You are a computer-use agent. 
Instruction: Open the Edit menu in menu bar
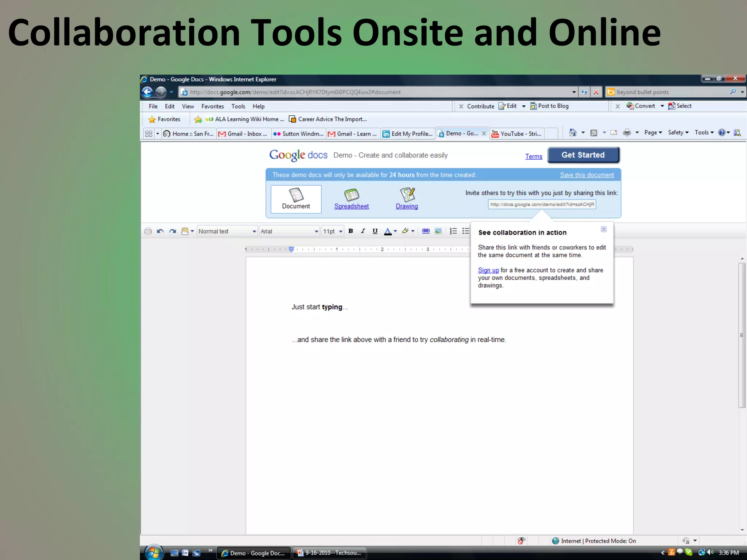pos(170,106)
